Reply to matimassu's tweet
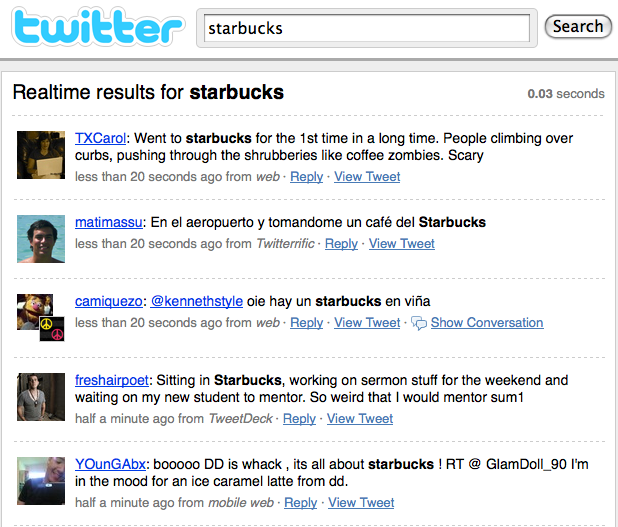This screenshot has height=527, width=618. point(341,244)
